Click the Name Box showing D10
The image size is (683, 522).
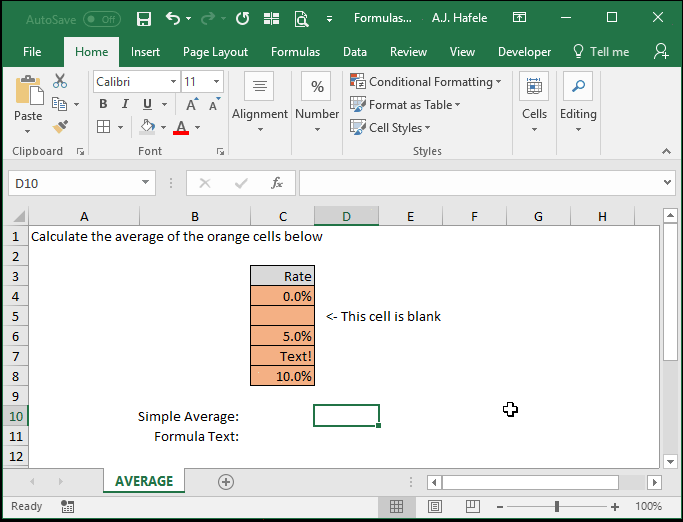(x=82, y=183)
